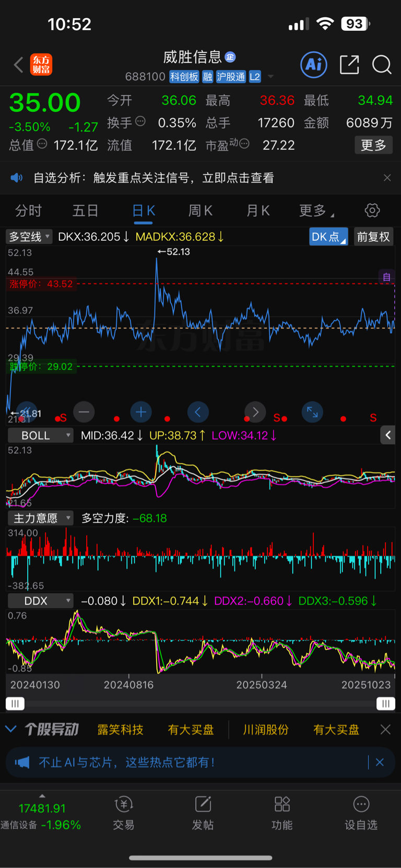
Task: Tap the 自选分析 notice text
Action: click(x=154, y=178)
